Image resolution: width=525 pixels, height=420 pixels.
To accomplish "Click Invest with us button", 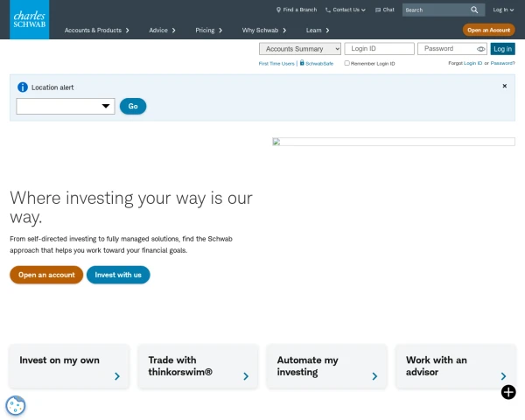I will coord(118,275).
